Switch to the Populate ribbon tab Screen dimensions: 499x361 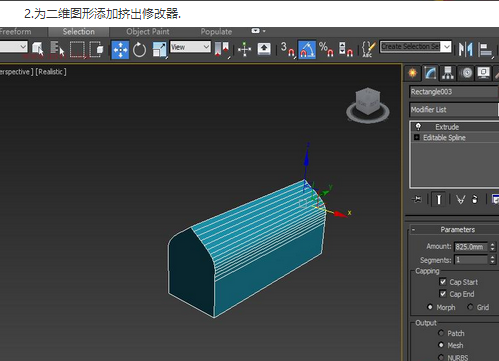(x=216, y=32)
